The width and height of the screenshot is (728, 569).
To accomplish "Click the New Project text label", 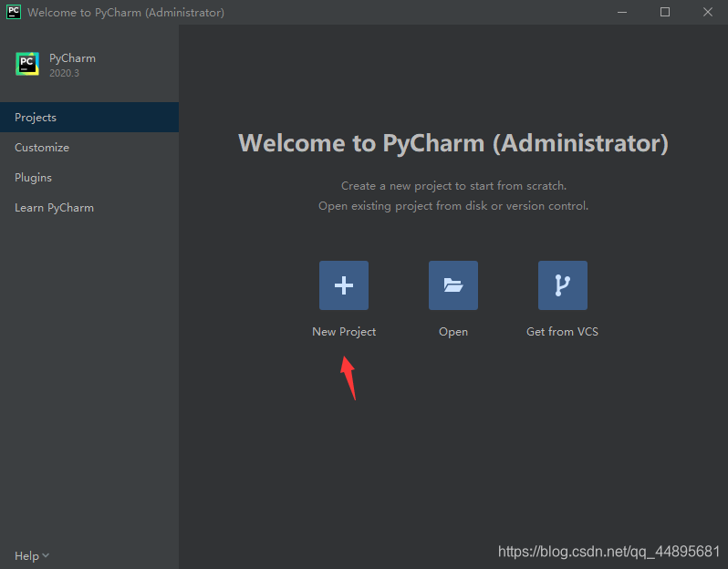I will 344,332.
